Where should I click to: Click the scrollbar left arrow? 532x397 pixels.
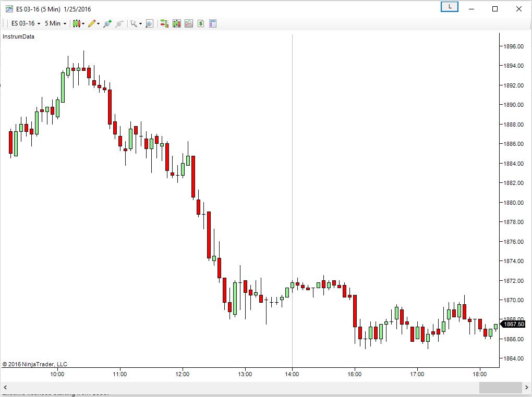[x=5, y=387]
